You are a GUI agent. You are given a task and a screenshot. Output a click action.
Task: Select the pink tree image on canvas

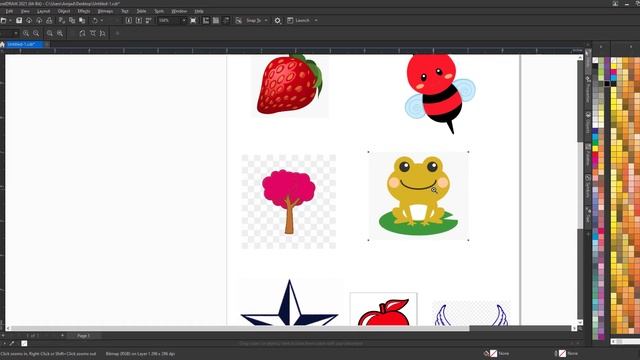coord(289,202)
